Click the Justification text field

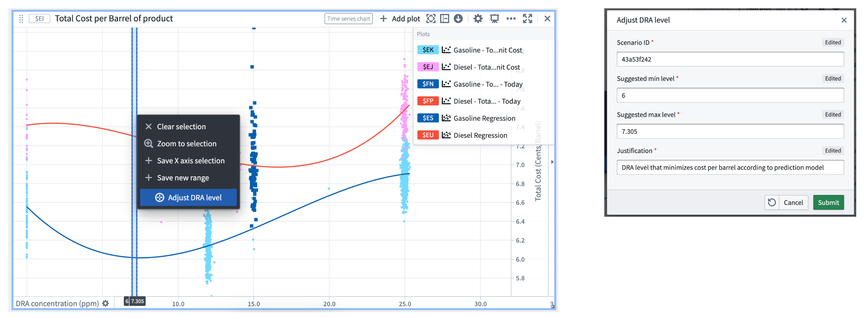tap(730, 167)
